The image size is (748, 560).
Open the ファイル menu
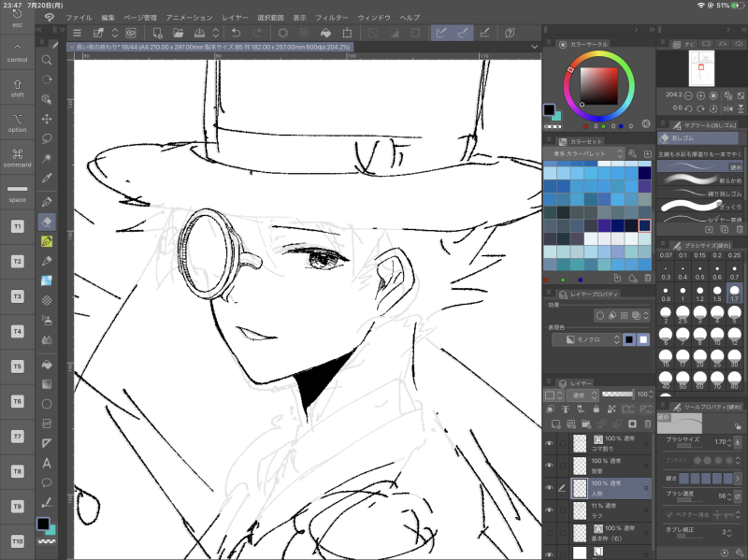point(79,18)
